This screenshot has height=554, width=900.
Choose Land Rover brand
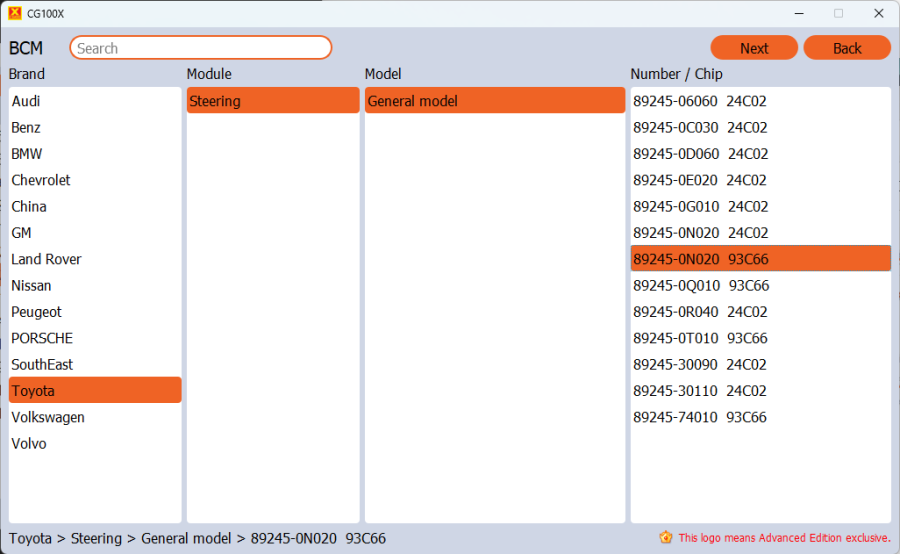pos(46,259)
